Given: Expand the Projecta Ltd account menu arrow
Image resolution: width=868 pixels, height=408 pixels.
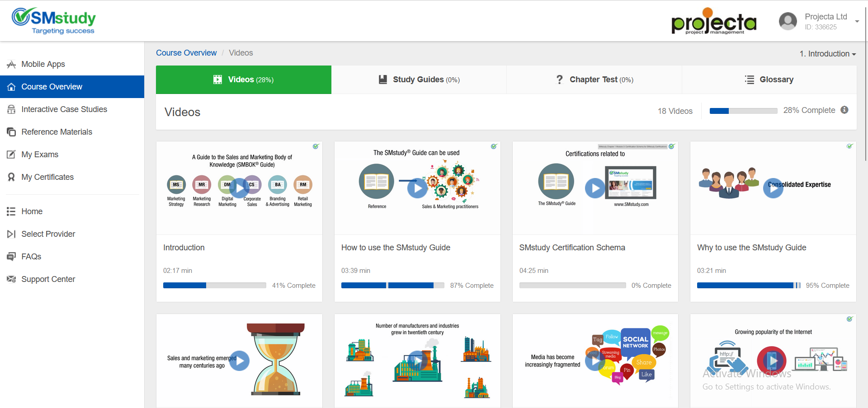Looking at the screenshot, I should (x=857, y=21).
